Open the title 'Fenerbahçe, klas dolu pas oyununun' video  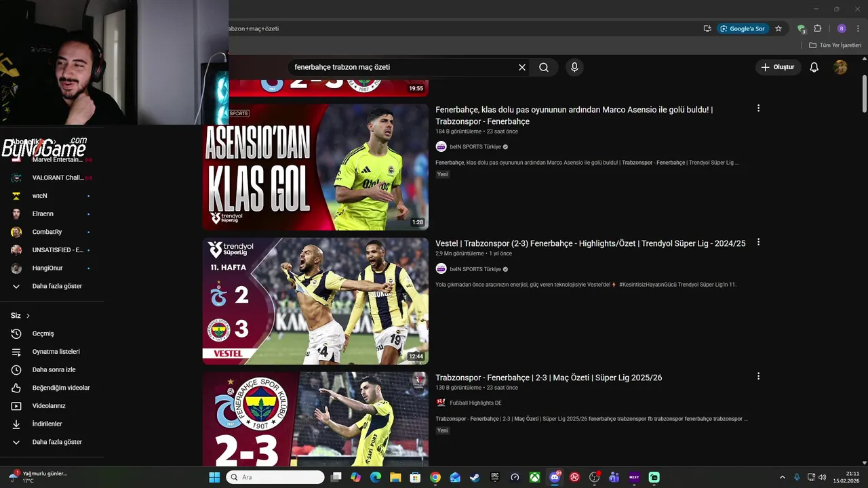(x=574, y=115)
